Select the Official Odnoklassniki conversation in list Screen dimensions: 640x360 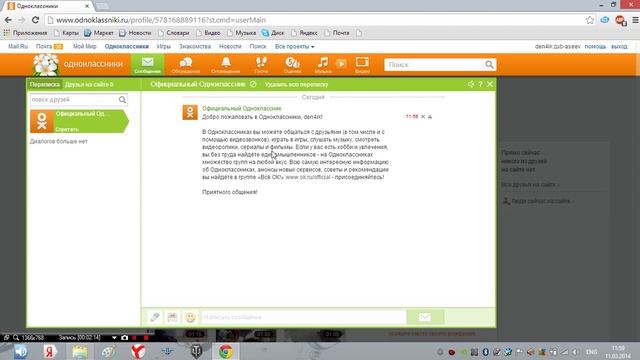79,121
